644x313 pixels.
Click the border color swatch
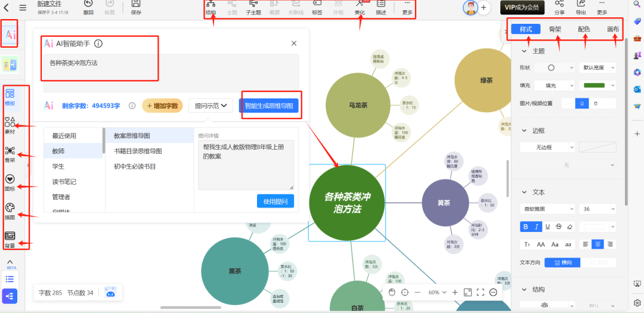(x=597, y=147)
